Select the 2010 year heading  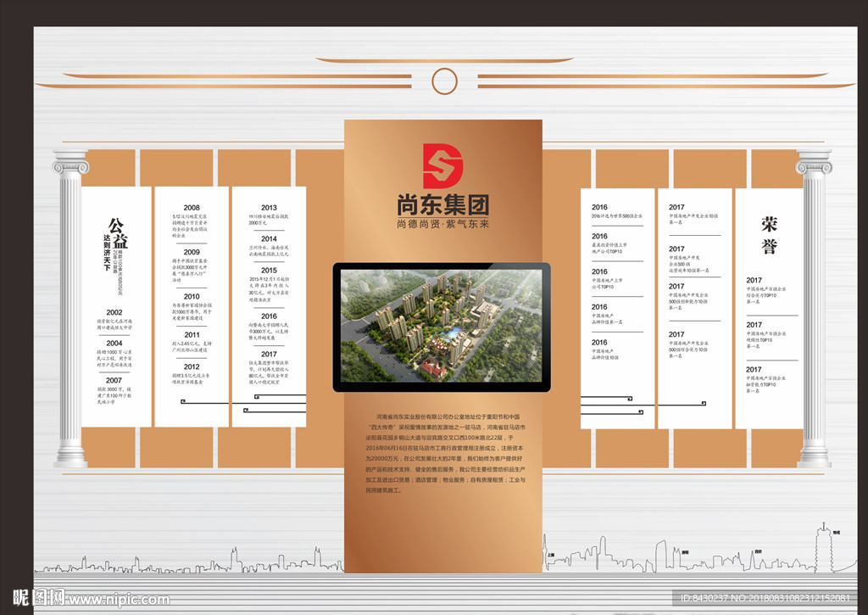pos(192,296)
